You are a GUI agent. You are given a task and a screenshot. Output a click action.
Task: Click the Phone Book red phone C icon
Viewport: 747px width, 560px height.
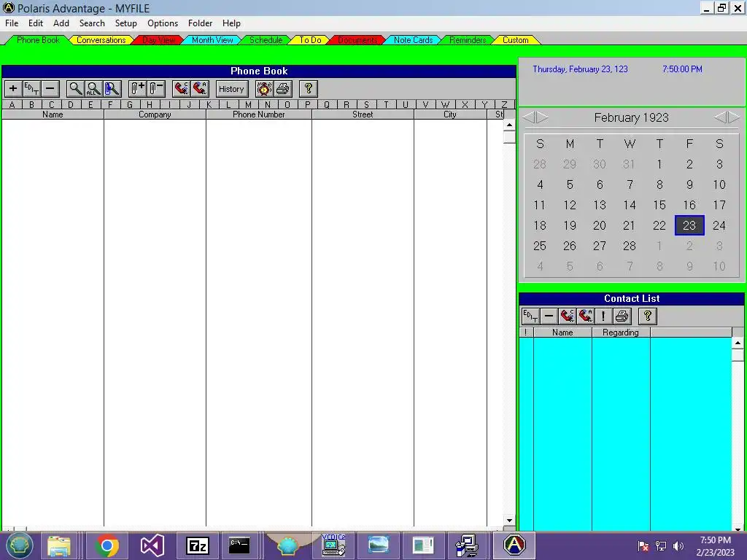182,88
